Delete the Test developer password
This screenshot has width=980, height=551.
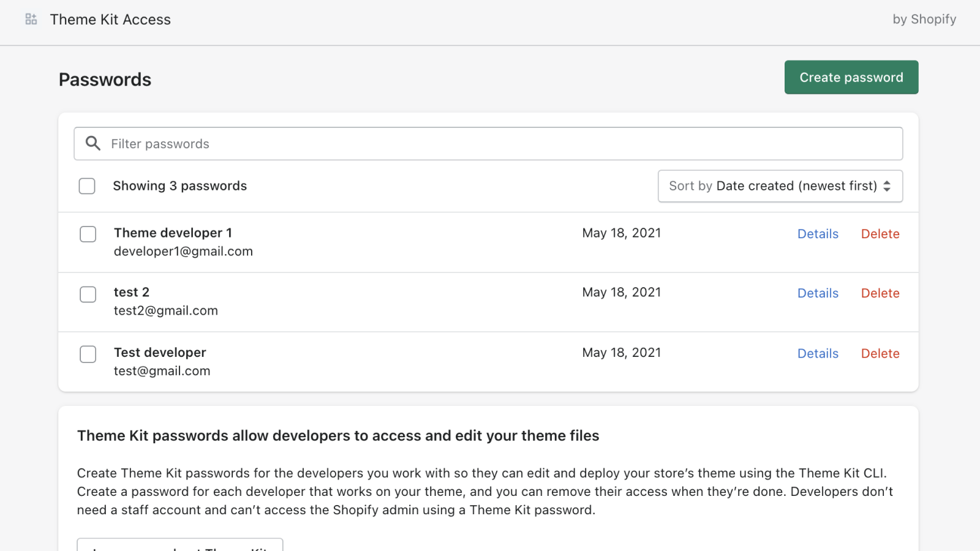tap(880, 353)
